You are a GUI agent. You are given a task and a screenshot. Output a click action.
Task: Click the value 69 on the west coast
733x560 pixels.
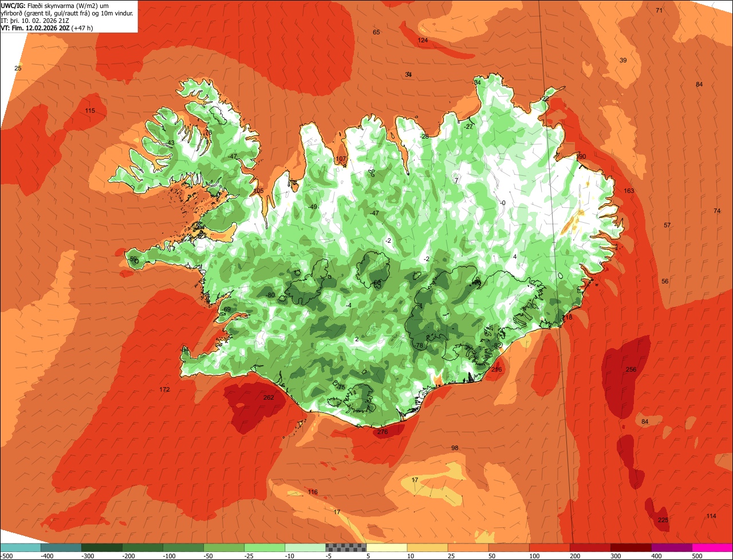pyautogui.click(x=227, y=309)
